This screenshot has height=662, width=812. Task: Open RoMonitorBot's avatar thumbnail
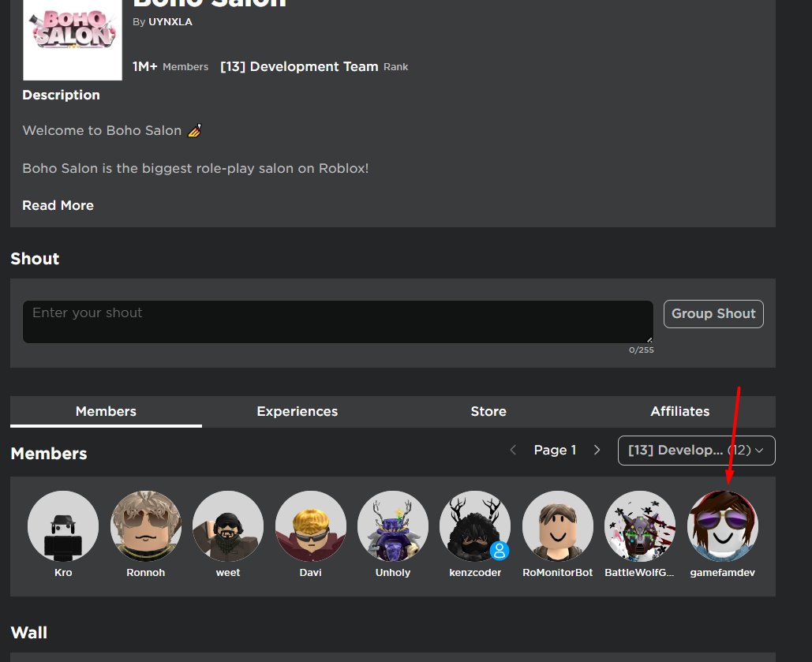(x=557, y=526)
